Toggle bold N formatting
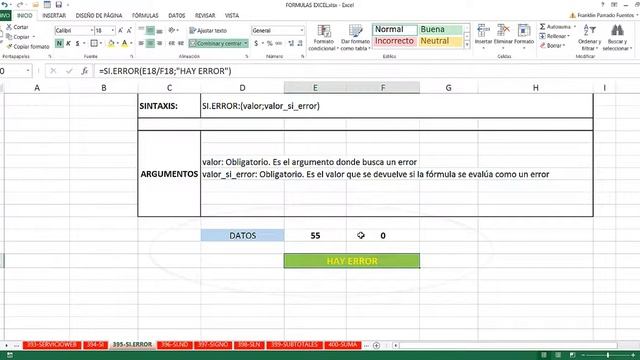Viewport: 640px width, 360px height. [x=59, y=43]
